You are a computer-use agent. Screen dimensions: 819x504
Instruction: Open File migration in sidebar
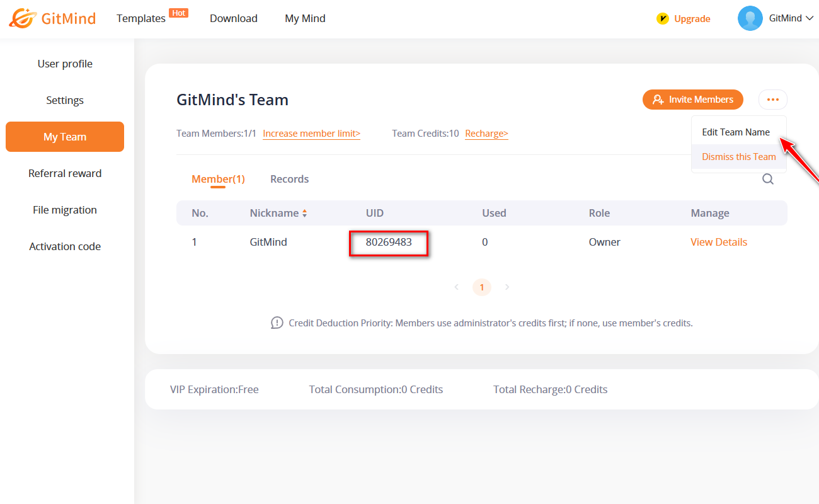[65, 210]
